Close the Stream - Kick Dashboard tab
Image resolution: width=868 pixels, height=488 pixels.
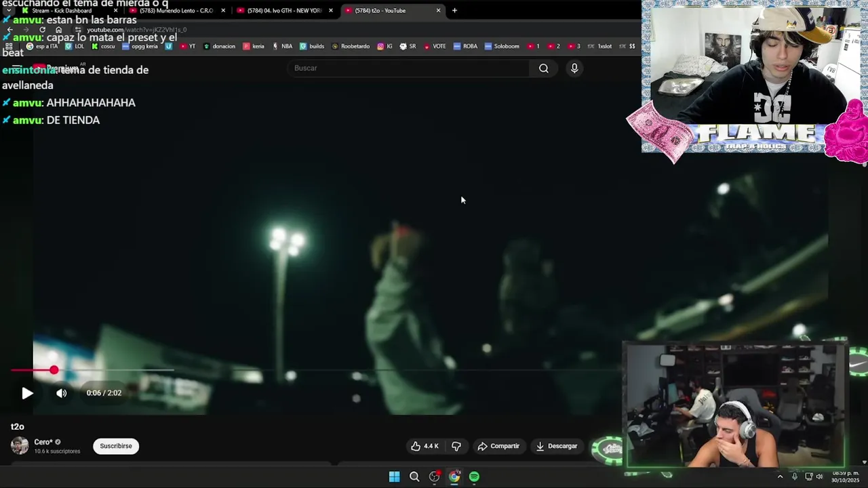click(115, 10)
